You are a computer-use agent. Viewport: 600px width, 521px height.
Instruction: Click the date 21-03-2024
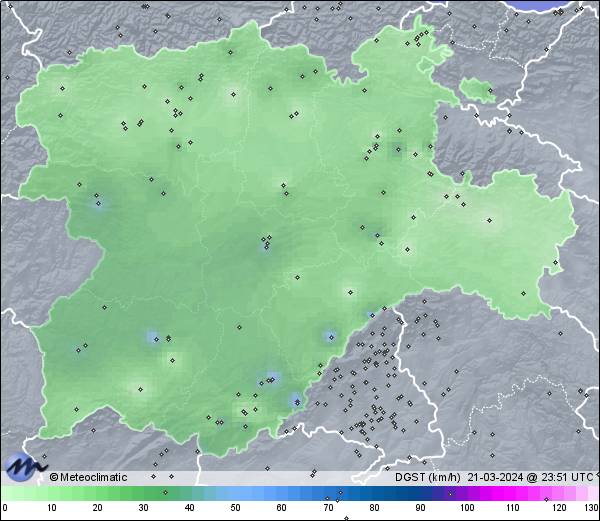click(495, 477)
